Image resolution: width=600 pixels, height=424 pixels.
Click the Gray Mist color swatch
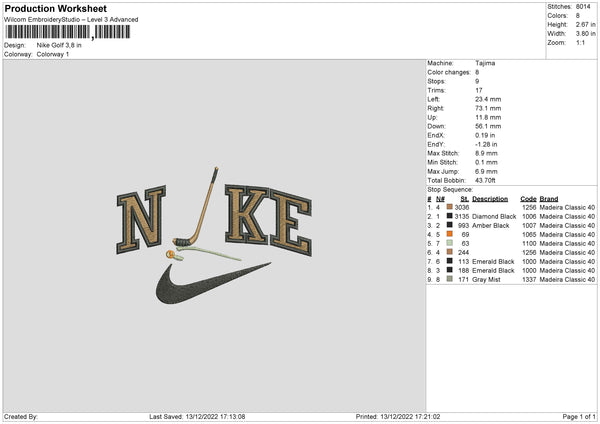pyautogui.click(x=450, y=279)
